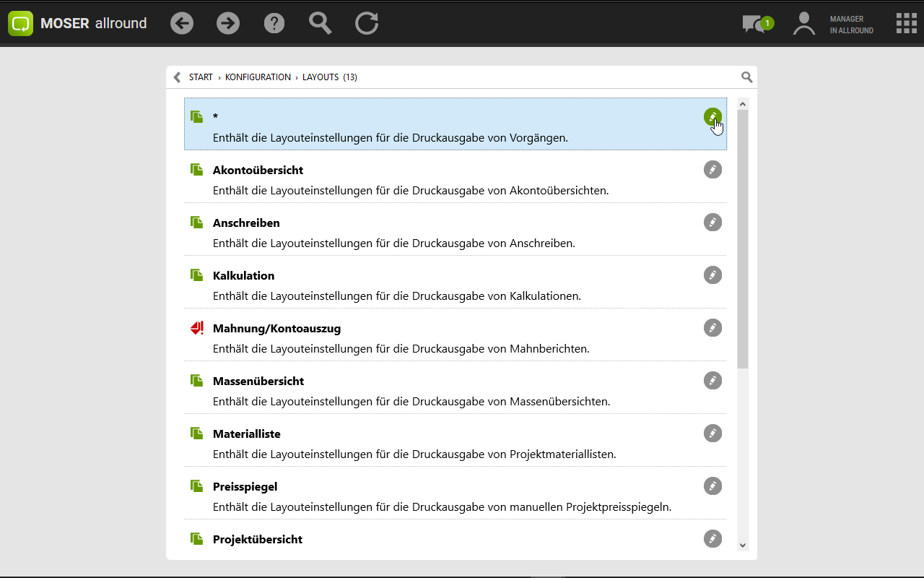Screen dimensions: 924x578
Task: Edit the Kalkulation layout with pencil
Action: pyautogui.click(x=712, y=275)
